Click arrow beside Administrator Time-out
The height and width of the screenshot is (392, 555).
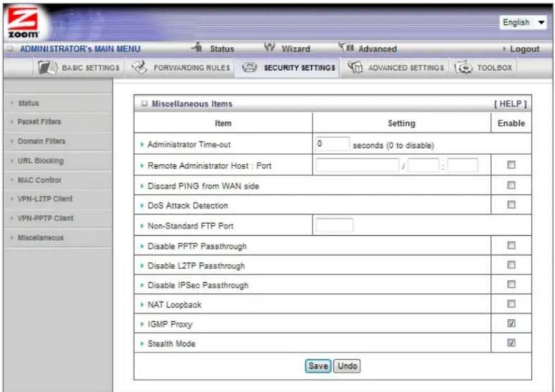(142, 145)
